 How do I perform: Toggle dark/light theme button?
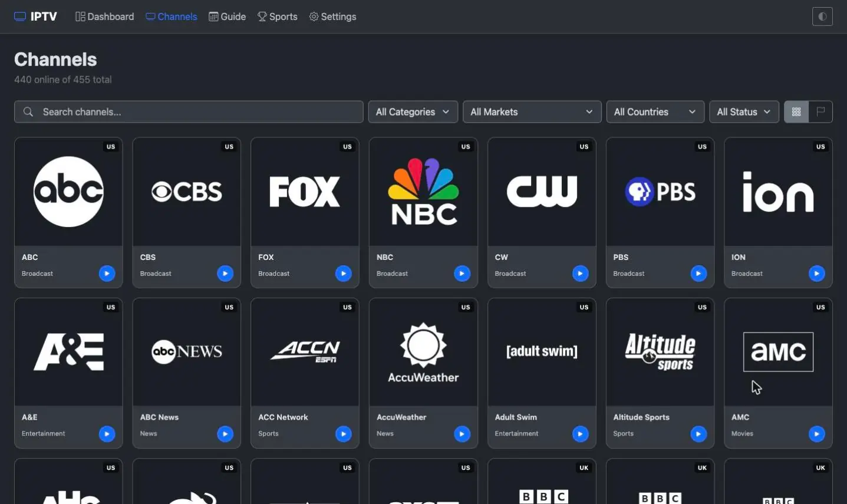[x=822, y=17]
